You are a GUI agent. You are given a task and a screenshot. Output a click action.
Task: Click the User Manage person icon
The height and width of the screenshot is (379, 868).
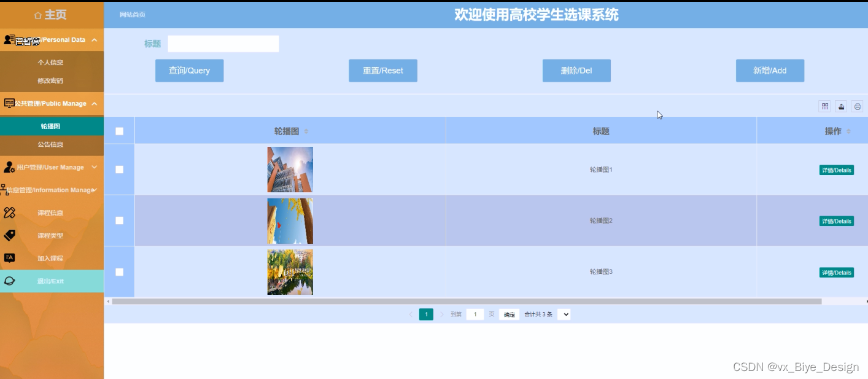click(9, 167)
